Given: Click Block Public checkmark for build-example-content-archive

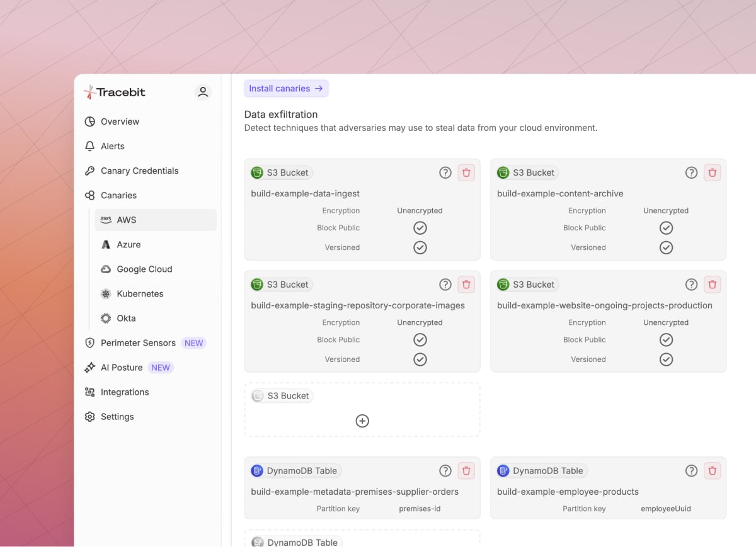Looking at the screenshot, I should (666, 228).
